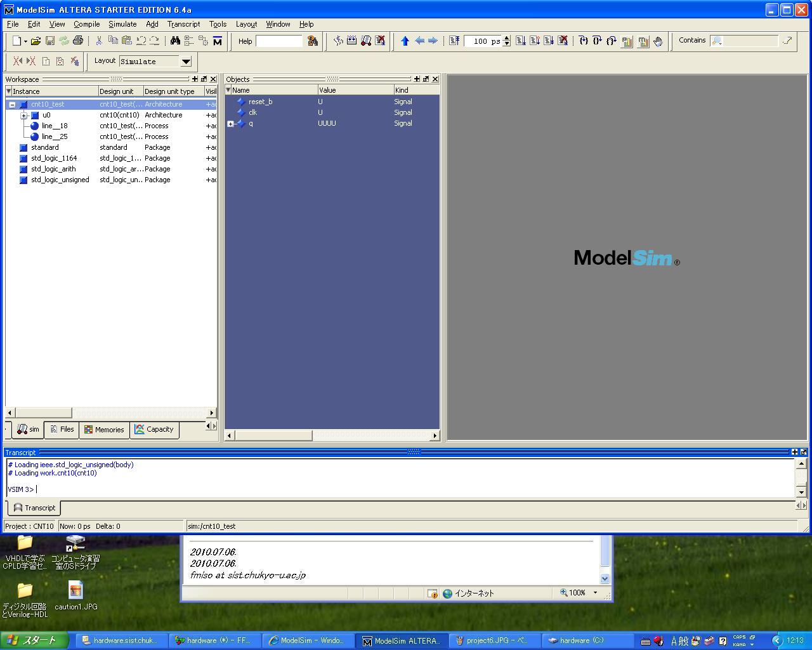Click the Contains filter pencil icon
812x650 pixels.
click(x=787, y=41)
